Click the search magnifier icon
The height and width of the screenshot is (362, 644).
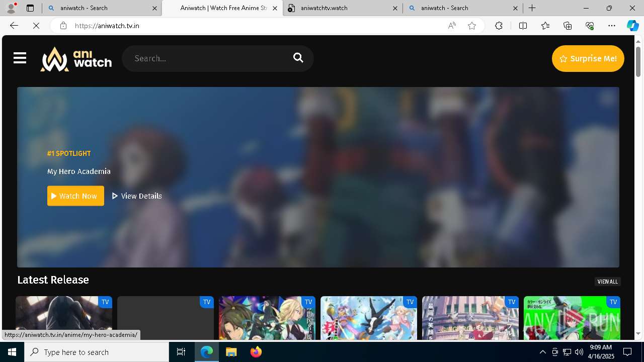pos(298,58)
